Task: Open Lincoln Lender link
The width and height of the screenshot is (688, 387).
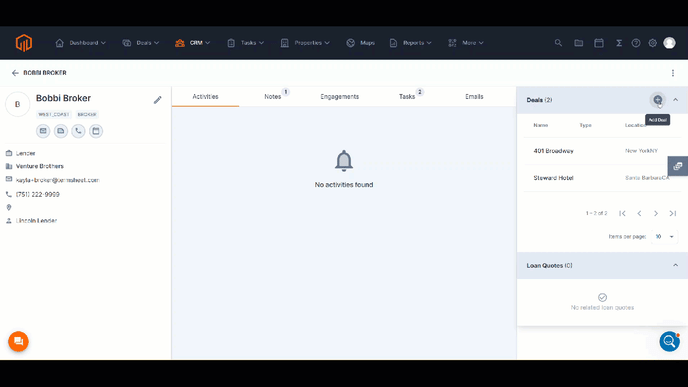Action: tap(36, 221)
